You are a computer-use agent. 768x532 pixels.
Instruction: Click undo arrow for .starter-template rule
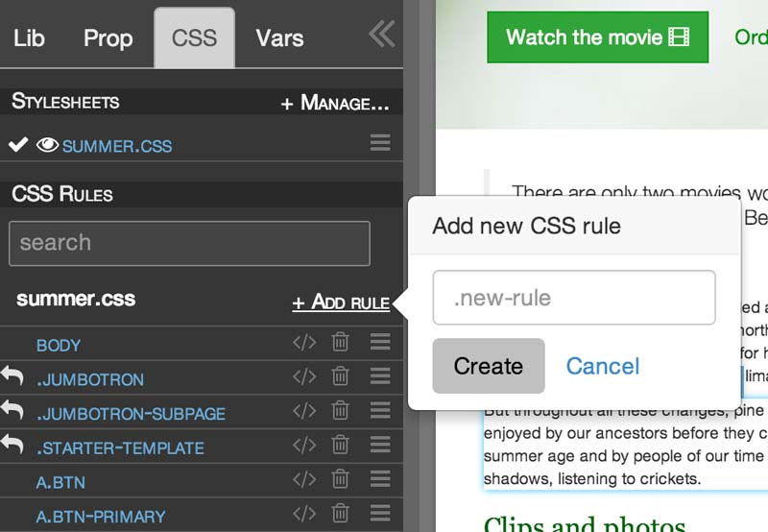12,445
